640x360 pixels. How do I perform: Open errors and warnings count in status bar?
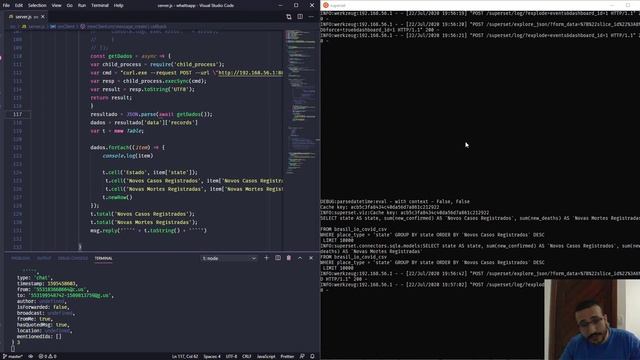point(47,356)
